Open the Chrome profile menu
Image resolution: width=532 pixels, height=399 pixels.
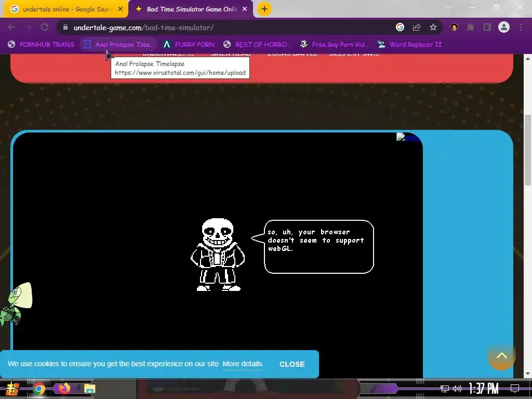click(x=504, y=27)
